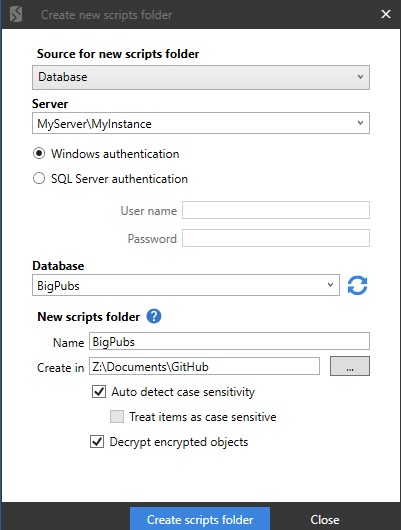Click the Create in path field
This screenshot has height=530, width=401.
(204, 366)
